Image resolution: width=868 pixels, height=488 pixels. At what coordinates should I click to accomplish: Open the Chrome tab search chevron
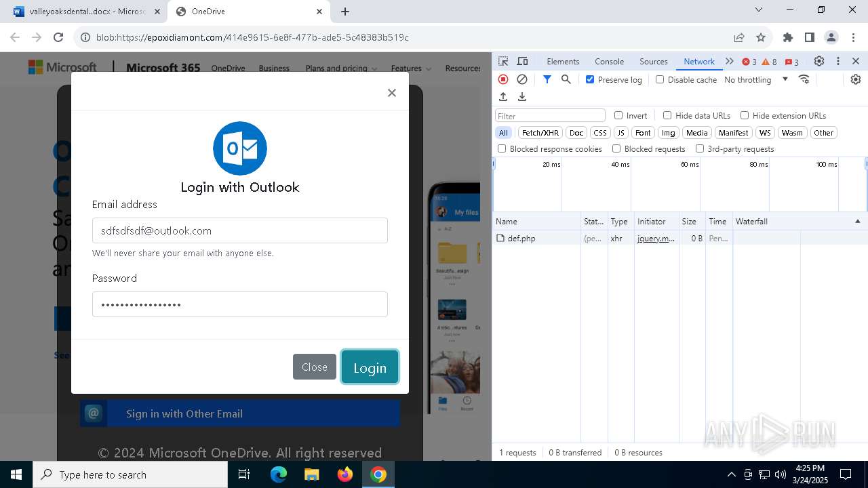759,9
